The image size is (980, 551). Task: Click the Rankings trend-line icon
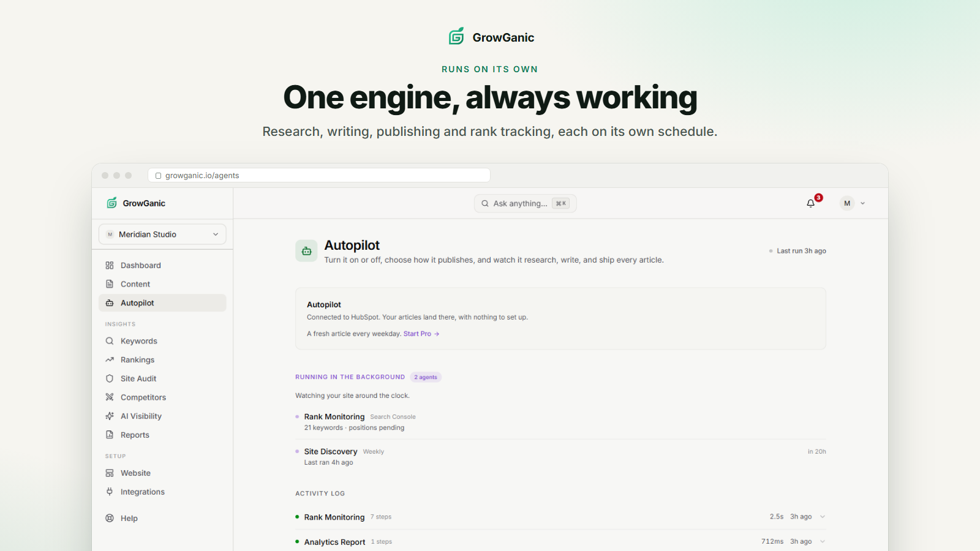[x=110, y=360]
